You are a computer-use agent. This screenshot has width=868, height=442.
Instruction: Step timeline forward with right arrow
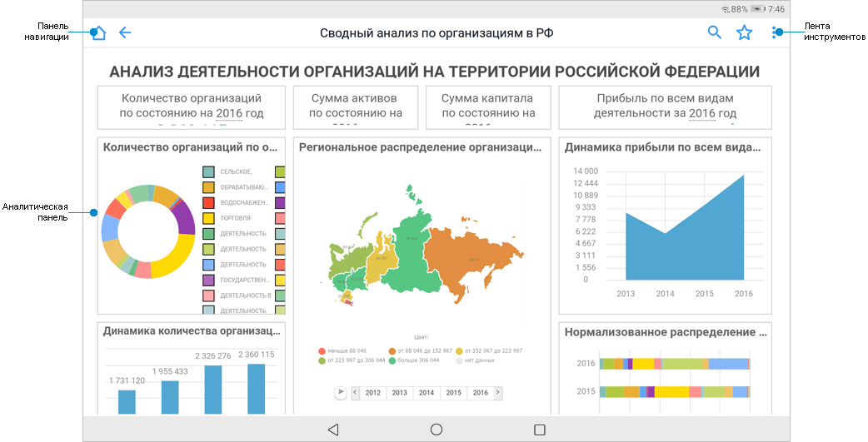click(x=497, y=392)
